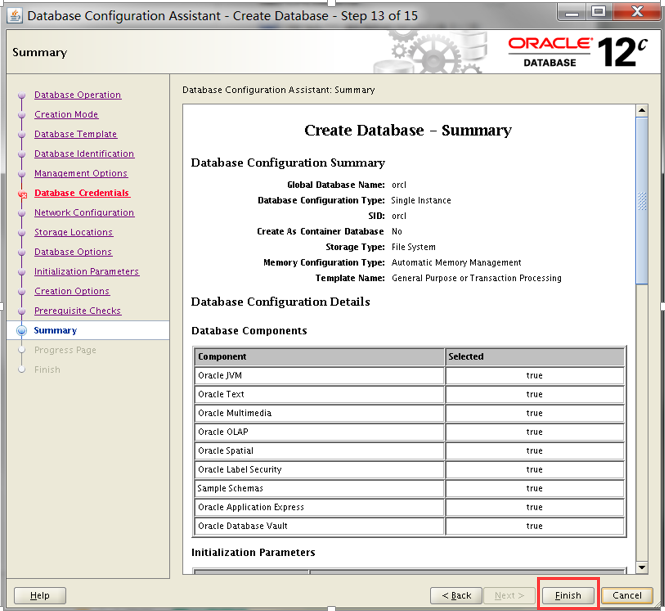
Task: Click the Component column header
Action: [x=319, y=357]
